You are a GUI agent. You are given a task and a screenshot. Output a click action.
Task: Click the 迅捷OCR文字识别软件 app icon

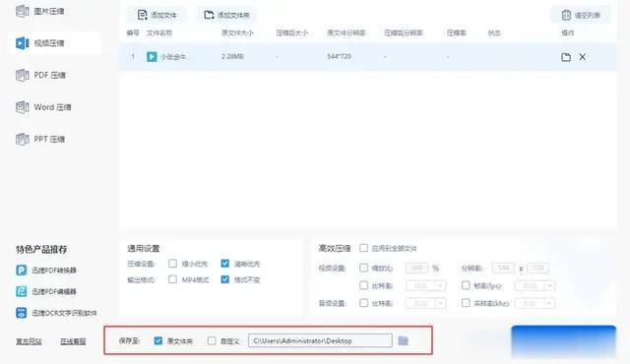tap(22, 313)
